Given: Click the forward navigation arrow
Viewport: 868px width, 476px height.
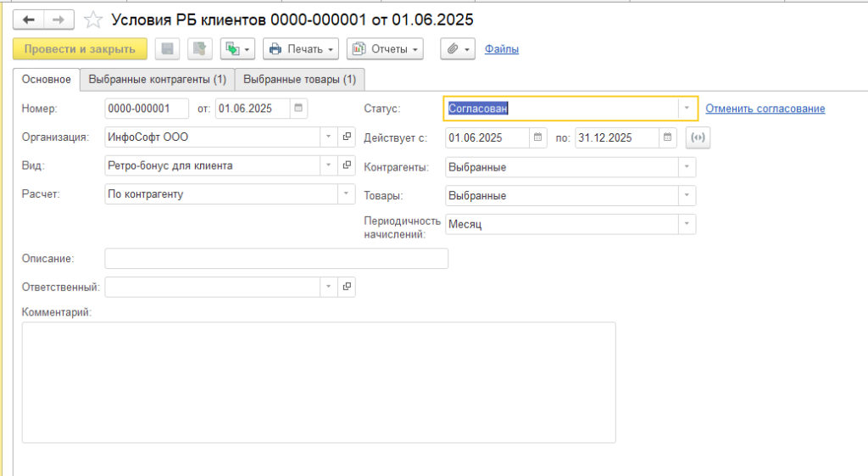Looking at the screenshot, I should click(58, 19).
